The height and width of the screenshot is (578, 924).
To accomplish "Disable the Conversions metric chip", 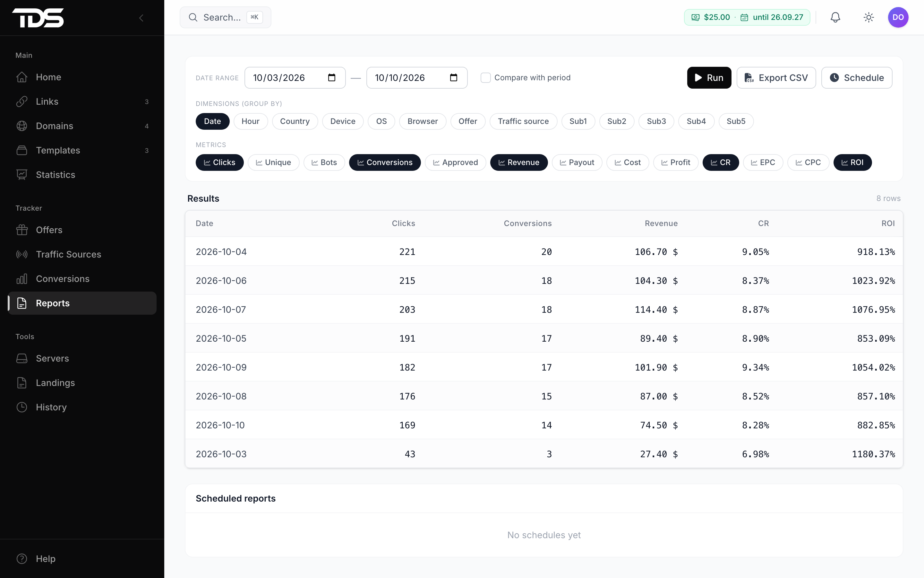I will point(385,162).
